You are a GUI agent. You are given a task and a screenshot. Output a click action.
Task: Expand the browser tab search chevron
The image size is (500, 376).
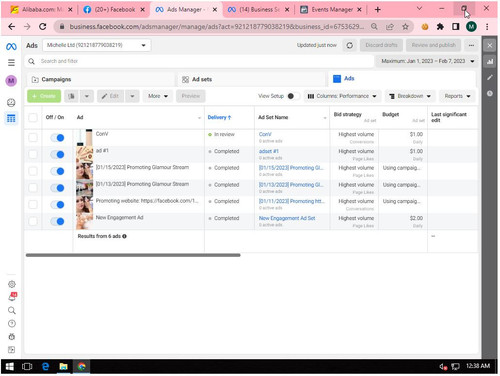point(420,9)
